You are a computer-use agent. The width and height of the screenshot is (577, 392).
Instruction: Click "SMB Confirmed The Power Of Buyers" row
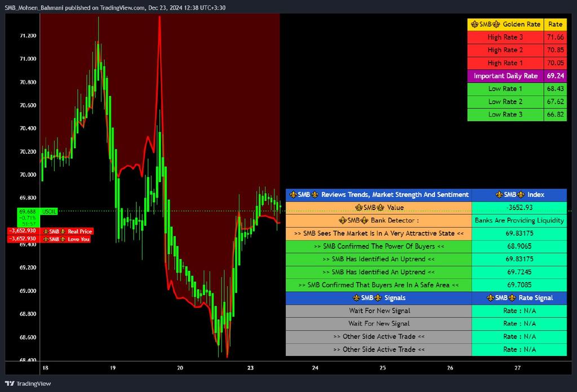[379, 246]
